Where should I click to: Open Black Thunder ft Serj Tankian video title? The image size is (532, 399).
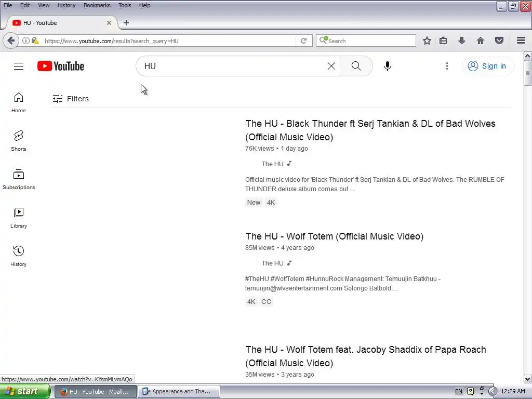tap(370, 130)
